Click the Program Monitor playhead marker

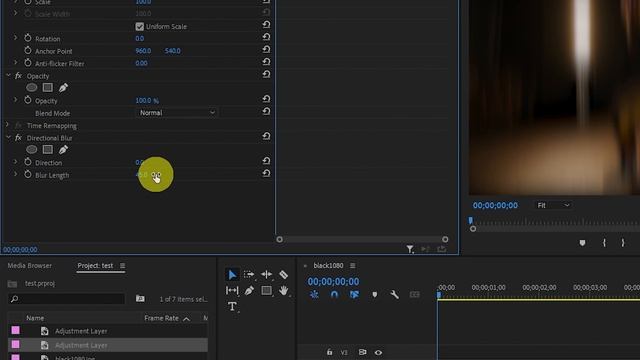(471, 221)
